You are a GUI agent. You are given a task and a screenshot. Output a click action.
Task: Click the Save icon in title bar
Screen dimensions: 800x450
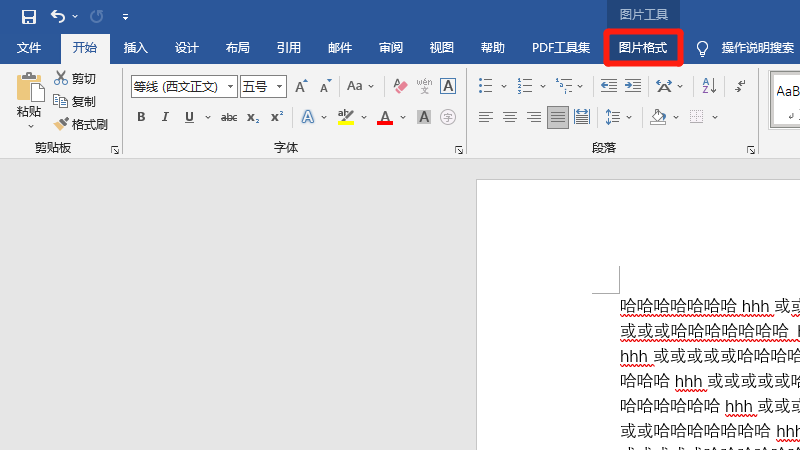(x=28, y=17)
